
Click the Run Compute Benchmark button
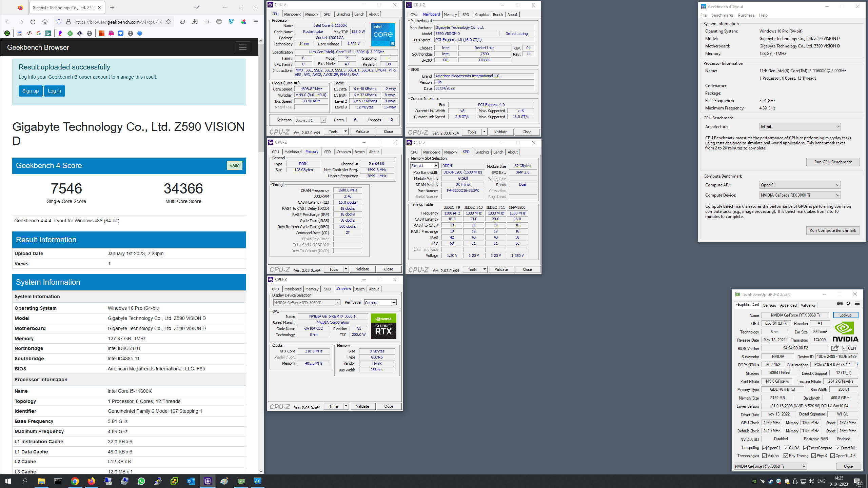pos(833,230)
